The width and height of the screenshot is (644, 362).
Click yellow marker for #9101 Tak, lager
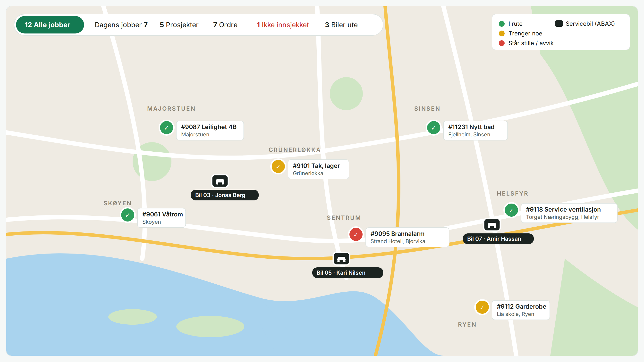pyautogui.click(x=278, y=166)
